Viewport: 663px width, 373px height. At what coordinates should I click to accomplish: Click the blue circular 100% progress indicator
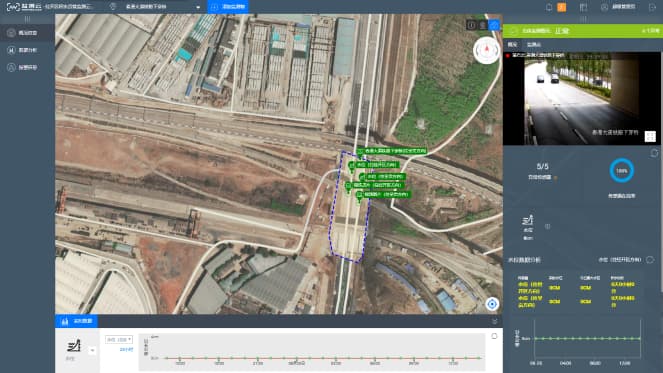[x=622, y=171]
